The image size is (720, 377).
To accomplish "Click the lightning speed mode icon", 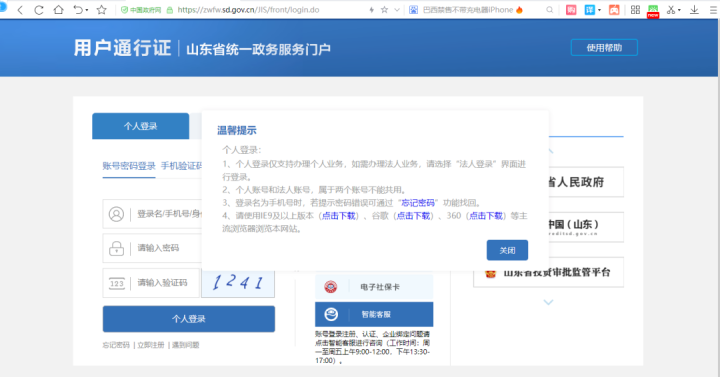I will 371,10.
